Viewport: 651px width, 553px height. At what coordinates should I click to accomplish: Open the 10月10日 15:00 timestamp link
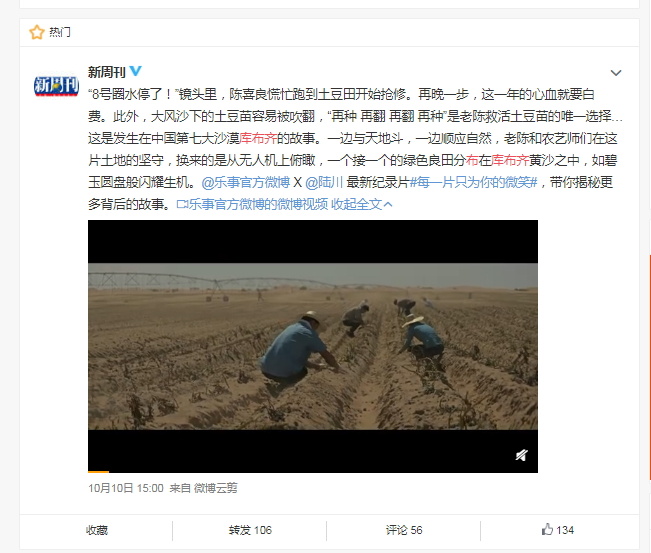126,488
